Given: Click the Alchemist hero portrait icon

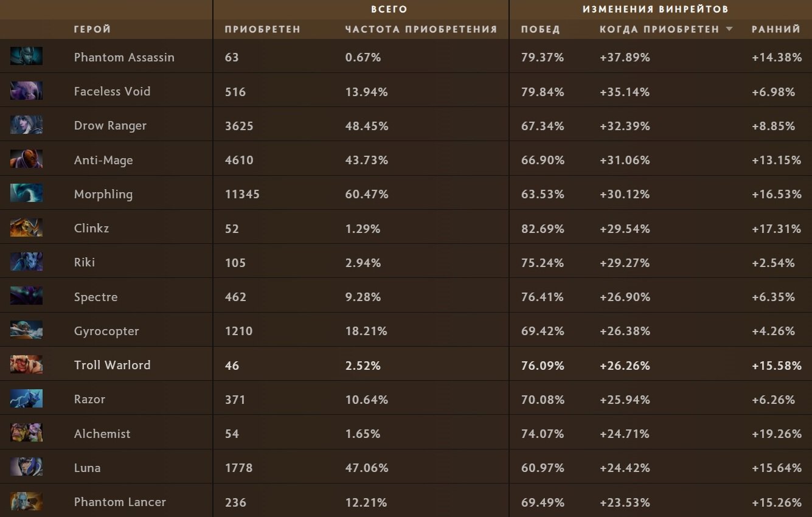Looking at the screenshot, I should [x=26, y=433].
